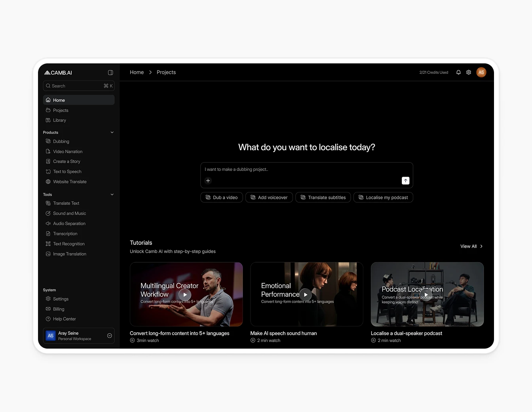Select the Video Narration tool
Viewport: 532px width, 412px height.
coord(68,151)
